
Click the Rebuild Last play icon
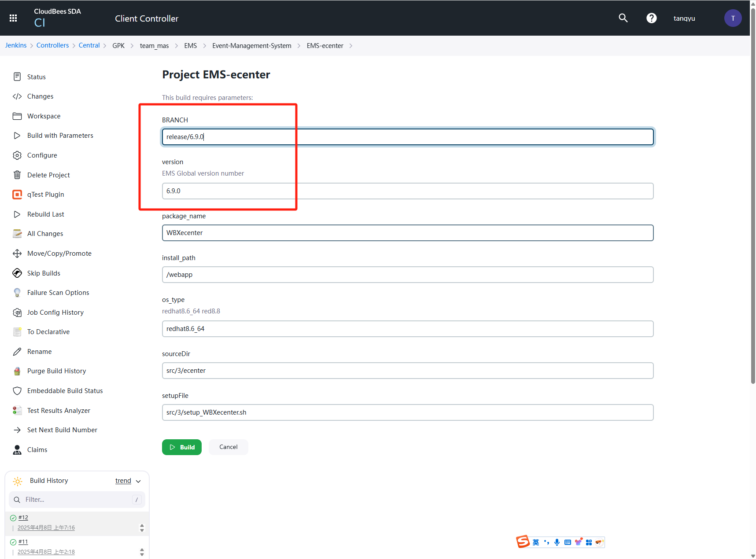[17, 214]
